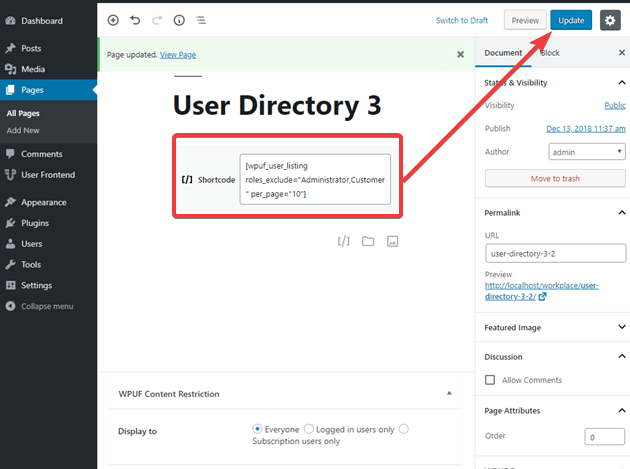Open the Content structure info icon

point(179,20)
